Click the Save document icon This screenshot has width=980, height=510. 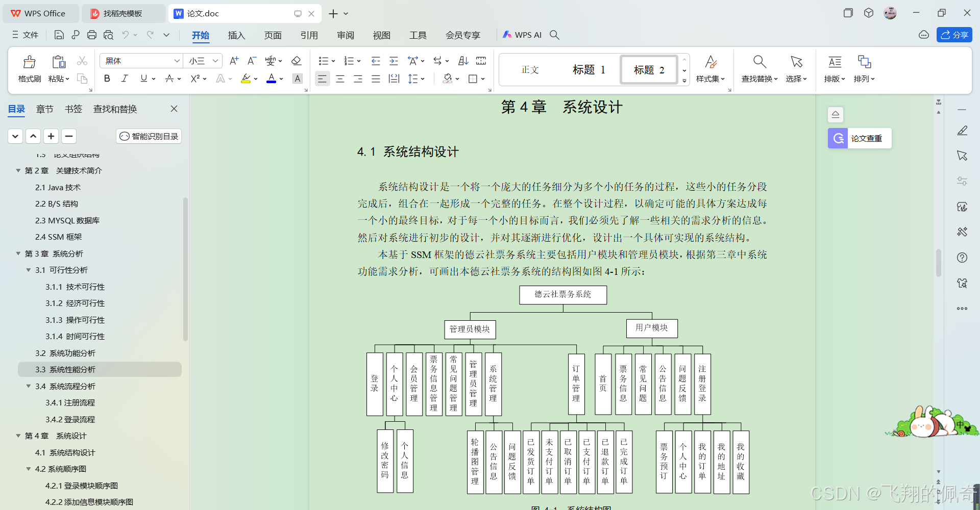point(59,35)
